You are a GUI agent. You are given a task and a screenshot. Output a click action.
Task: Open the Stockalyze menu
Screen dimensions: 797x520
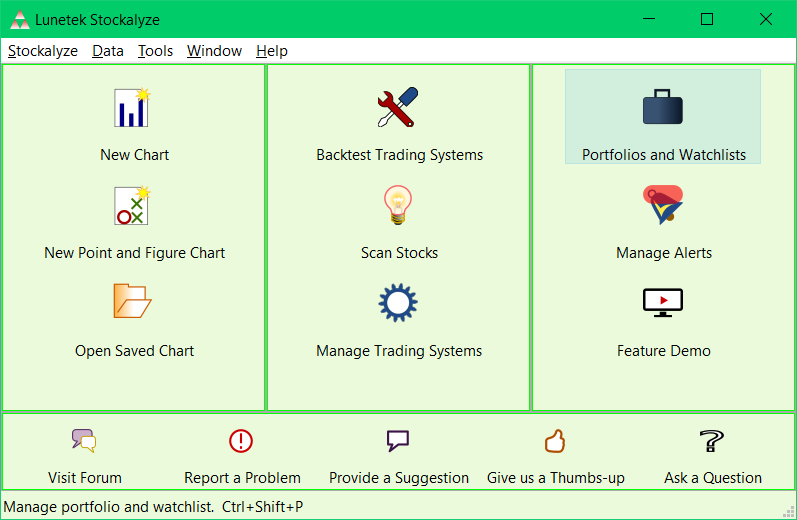pyautogui.click(x=43, y=51)
